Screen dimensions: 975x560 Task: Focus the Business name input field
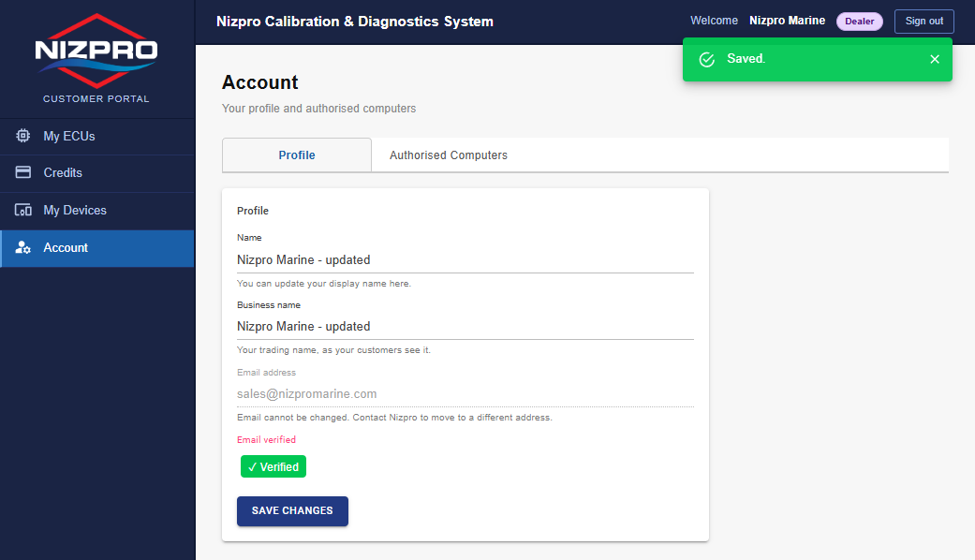pyautogui.click(x=465, y=326)
